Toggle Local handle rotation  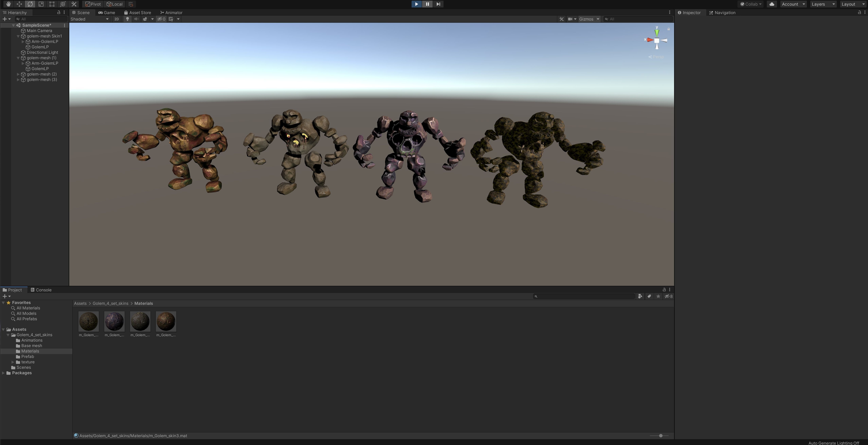(x=115, y=4)
